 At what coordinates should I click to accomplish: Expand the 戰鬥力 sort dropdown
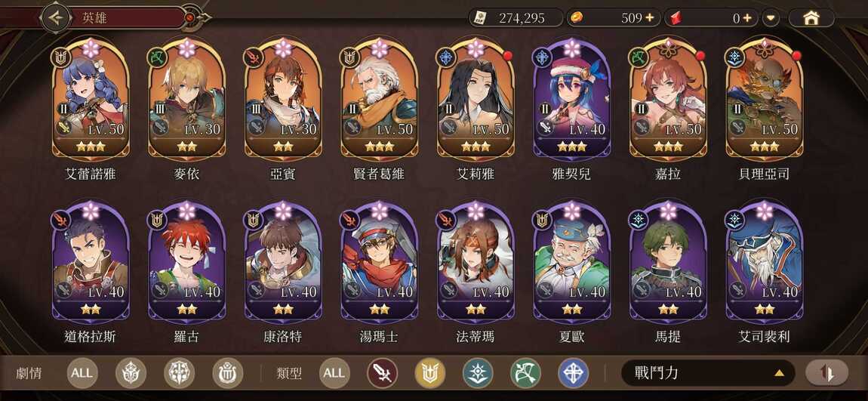click(x=708, y=373)
